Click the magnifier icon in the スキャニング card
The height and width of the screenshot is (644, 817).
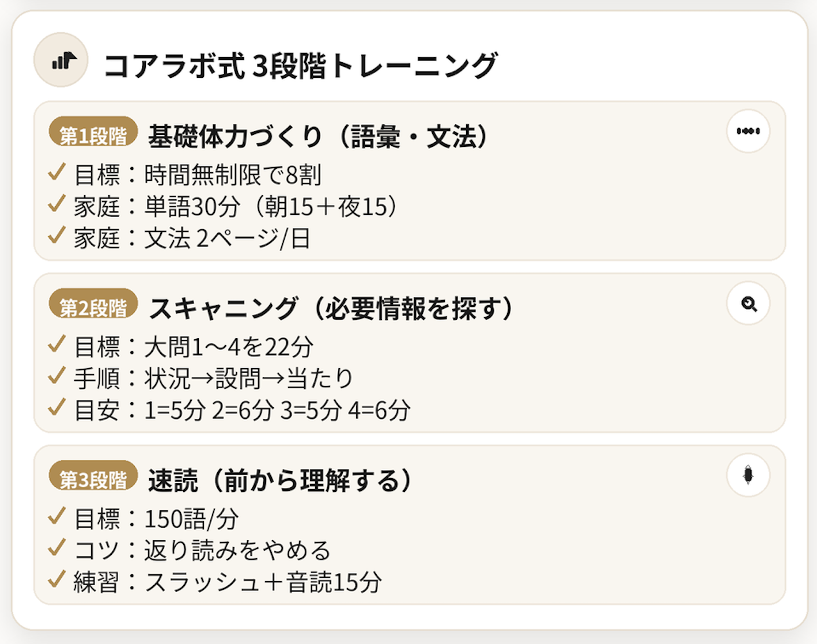tap(748, 304)
